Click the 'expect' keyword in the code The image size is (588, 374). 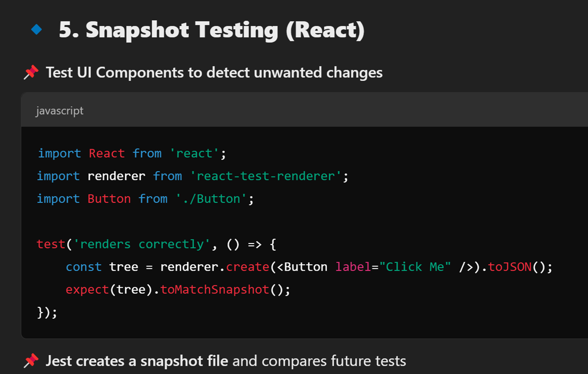tap(87, 290)
